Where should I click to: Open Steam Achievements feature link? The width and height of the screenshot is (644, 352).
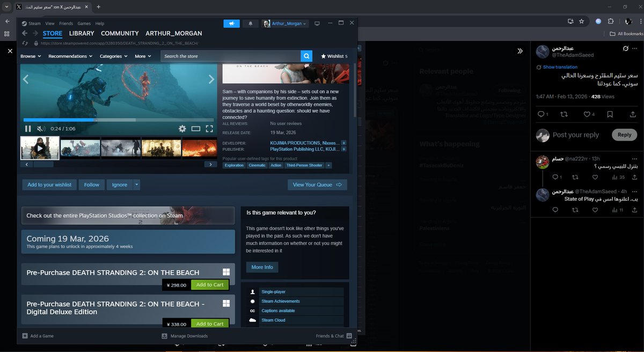[x=281, y=302]
